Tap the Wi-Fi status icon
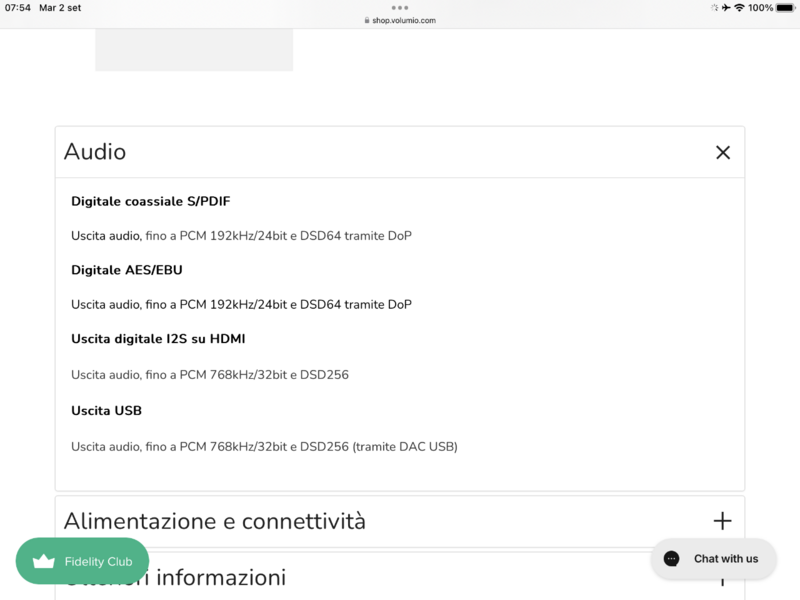The height and width of the screenshot is (600, 800). (739, 8)
